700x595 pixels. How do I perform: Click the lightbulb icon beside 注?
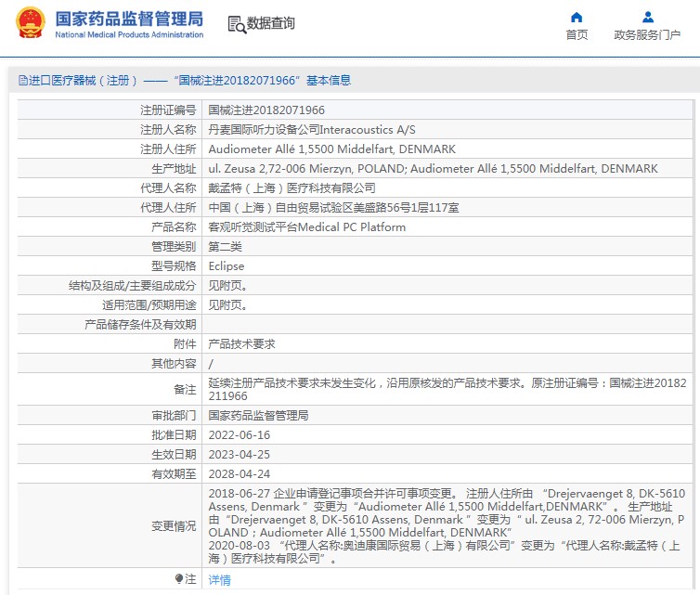pyautogui.click(x=180, y=579)
